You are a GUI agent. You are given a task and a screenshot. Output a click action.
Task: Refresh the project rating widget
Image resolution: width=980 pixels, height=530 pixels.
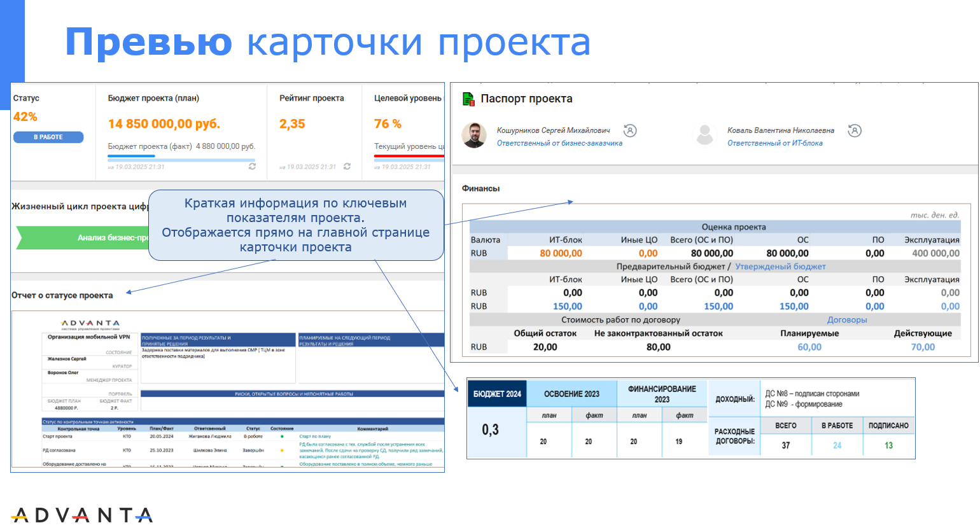[347, 166]
